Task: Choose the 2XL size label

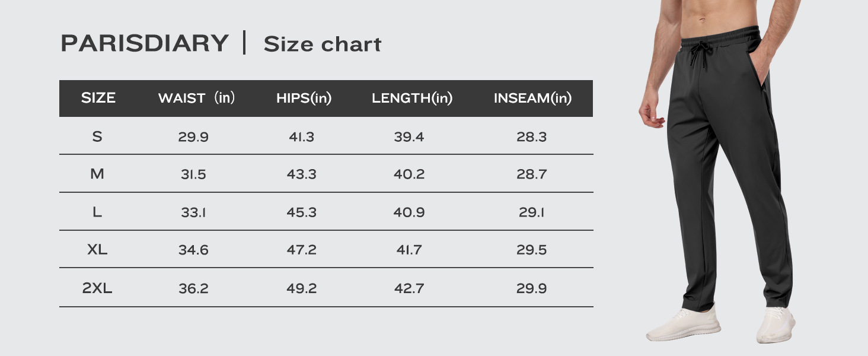Action: (x=97, y=288)
